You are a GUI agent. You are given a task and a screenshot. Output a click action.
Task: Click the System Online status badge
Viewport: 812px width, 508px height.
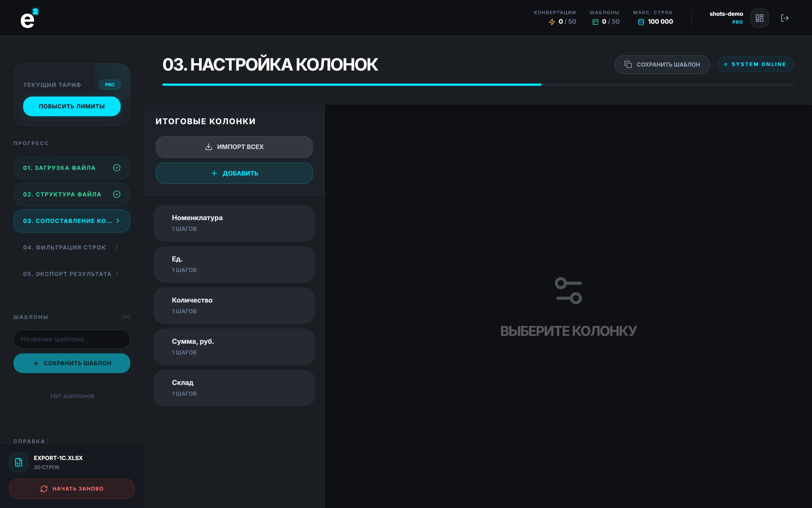point(755,64)
